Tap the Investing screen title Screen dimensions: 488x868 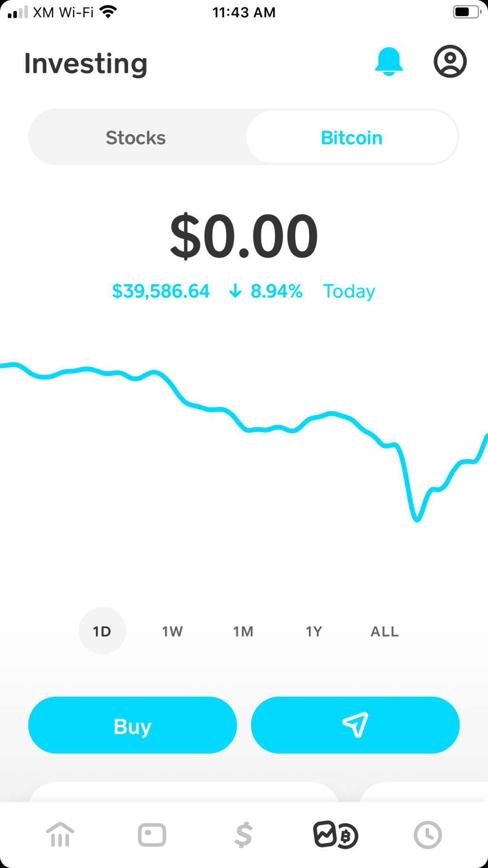coord(86,63)
